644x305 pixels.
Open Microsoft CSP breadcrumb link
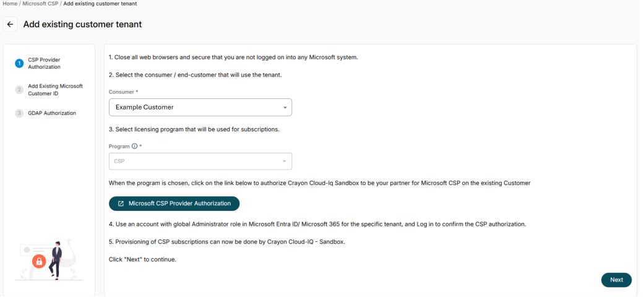(x=40, y=4)
